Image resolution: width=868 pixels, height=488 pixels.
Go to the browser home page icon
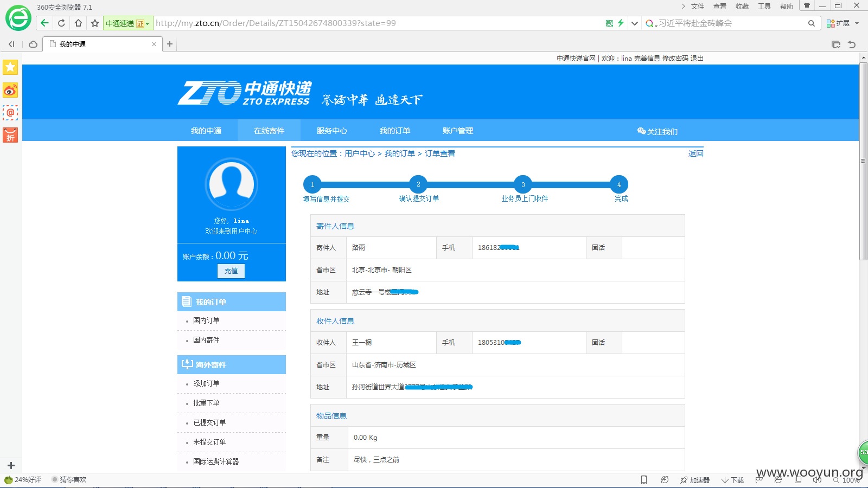coord(78,23)
